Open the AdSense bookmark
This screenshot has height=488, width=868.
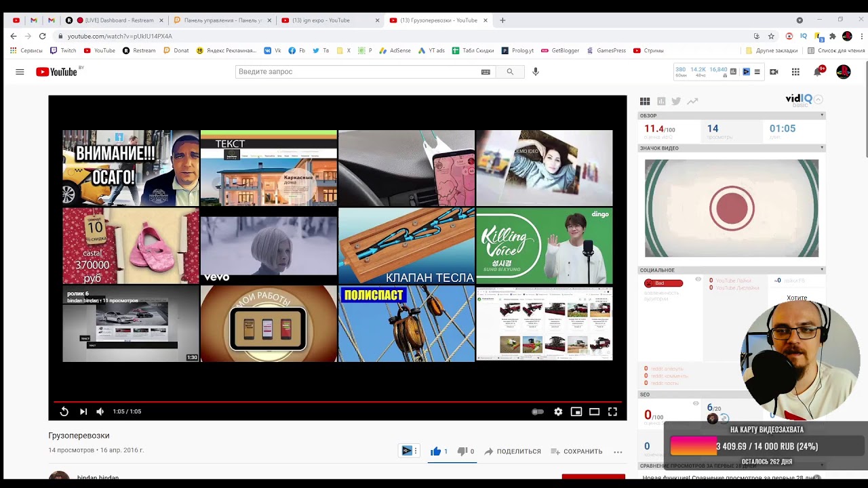coord(395,51)
